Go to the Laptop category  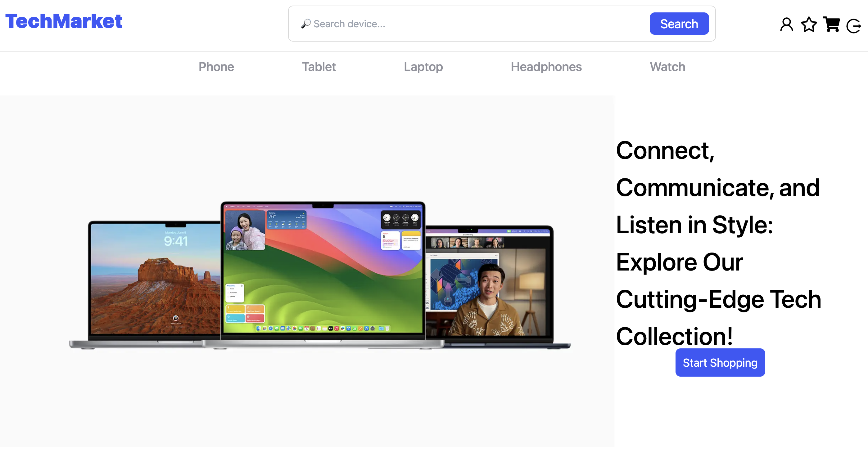click(x=423, y=67)
